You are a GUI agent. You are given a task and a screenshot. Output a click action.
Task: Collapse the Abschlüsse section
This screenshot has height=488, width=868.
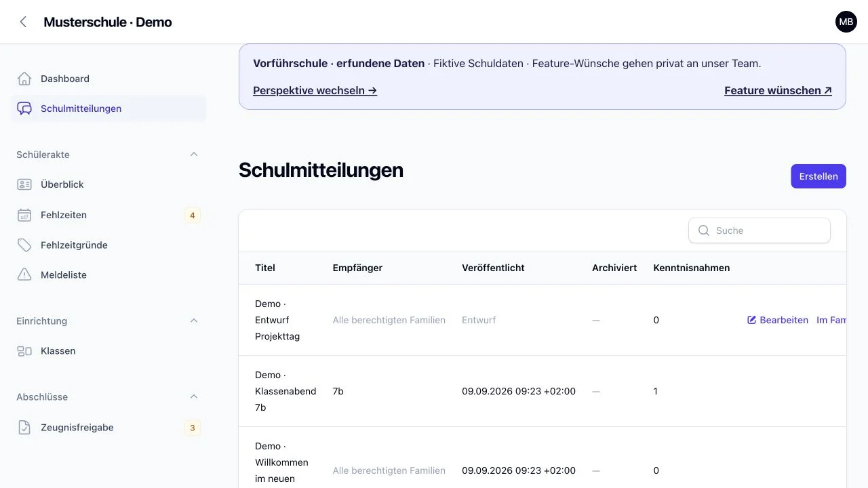coord(194,396)
